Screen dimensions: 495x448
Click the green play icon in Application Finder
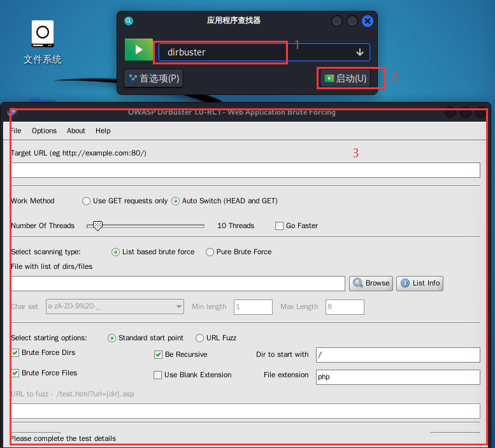(x=139, y=50)
